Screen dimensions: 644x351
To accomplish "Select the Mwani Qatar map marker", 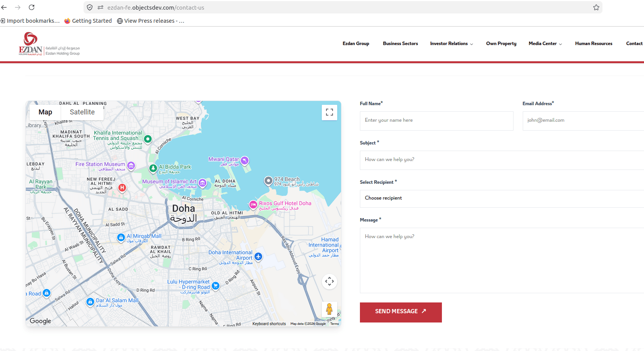I will tap(245, 160).
